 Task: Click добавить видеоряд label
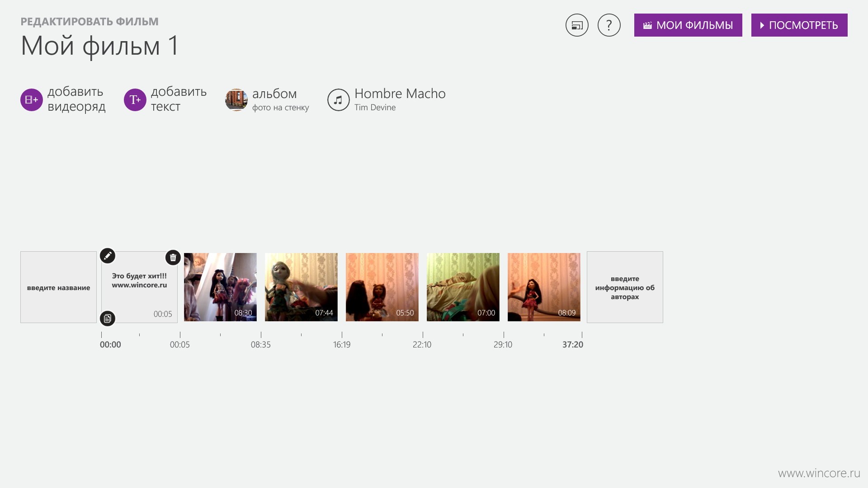click(76, 99)
